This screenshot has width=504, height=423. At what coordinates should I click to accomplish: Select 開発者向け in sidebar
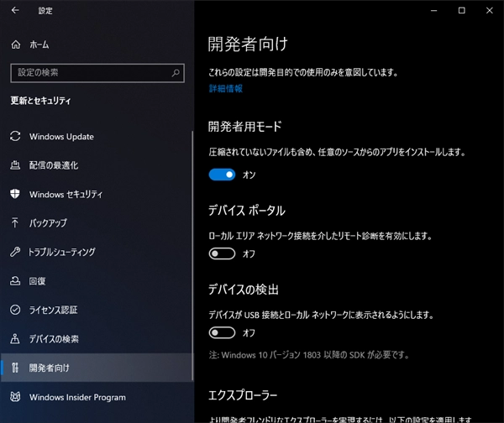(x=97, y=368)
